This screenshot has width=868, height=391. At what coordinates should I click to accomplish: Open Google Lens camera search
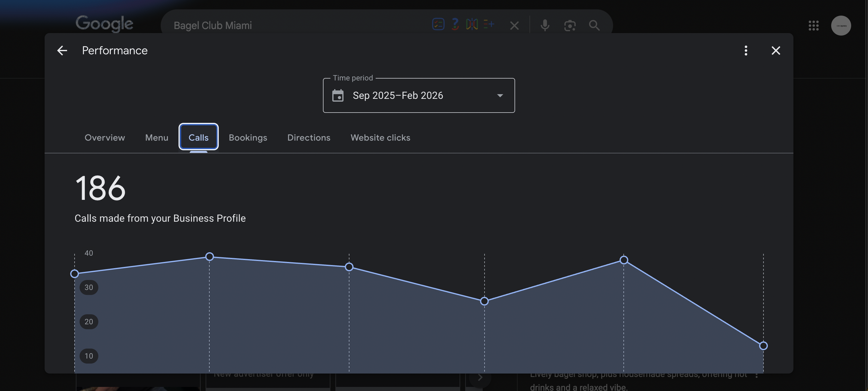click(570, 25)
